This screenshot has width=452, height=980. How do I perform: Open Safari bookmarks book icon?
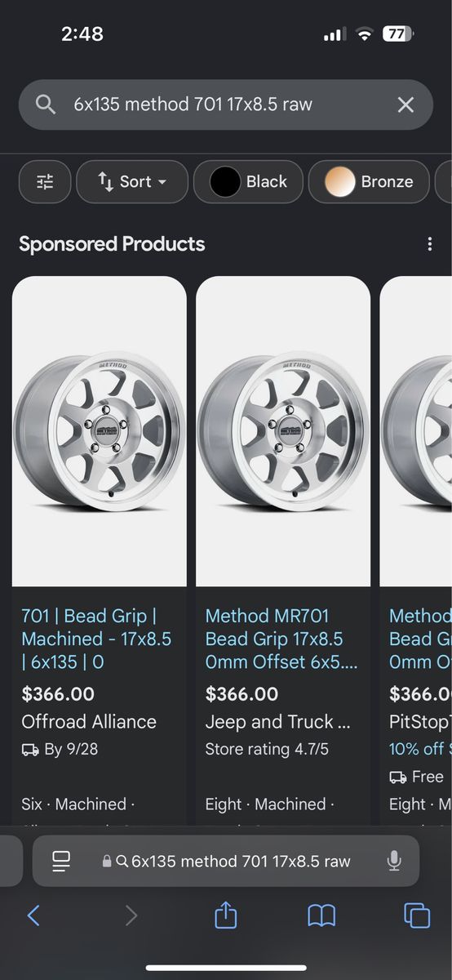(321, 915)
